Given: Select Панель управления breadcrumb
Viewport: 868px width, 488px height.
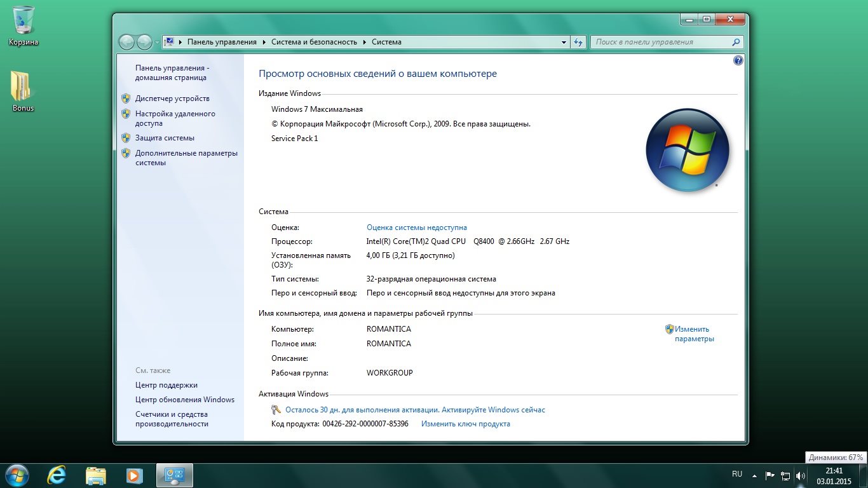Looking at the screenshot, I should pyautogui.click(x=222, y=42).
